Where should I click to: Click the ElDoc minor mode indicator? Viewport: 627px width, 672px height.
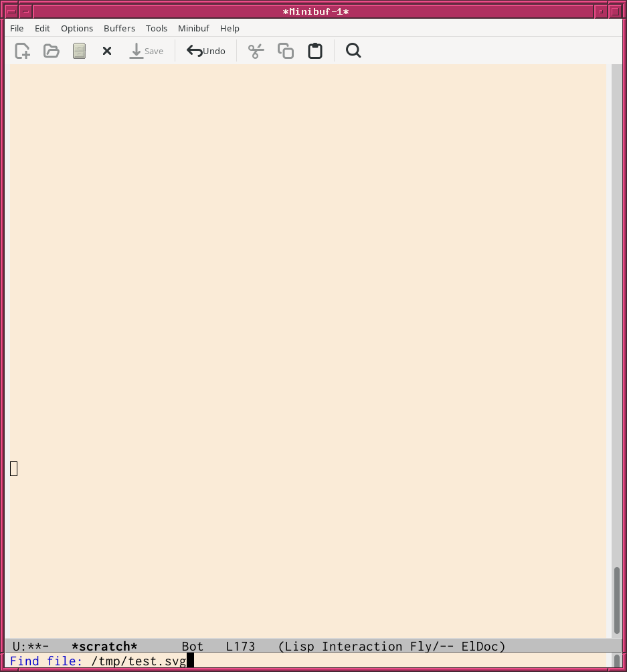tap(480, 647)
